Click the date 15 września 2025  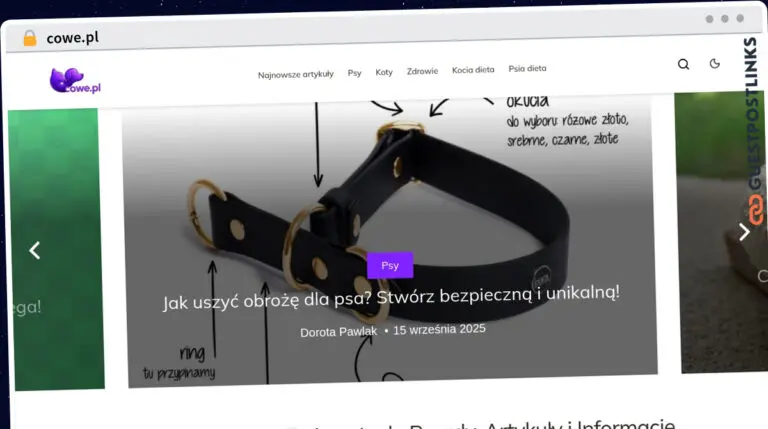[439, 330]
